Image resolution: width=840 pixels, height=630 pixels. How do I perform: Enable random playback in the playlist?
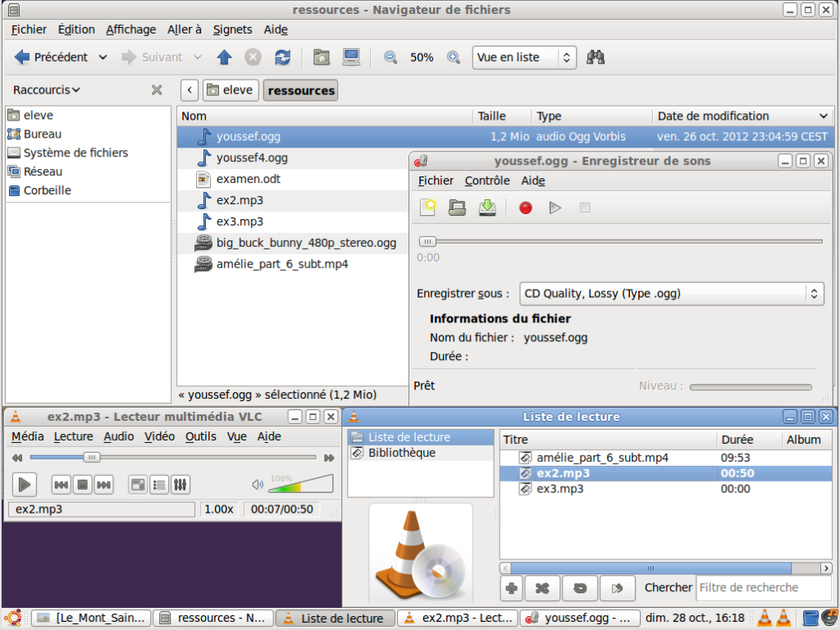(x=617, y=587)
